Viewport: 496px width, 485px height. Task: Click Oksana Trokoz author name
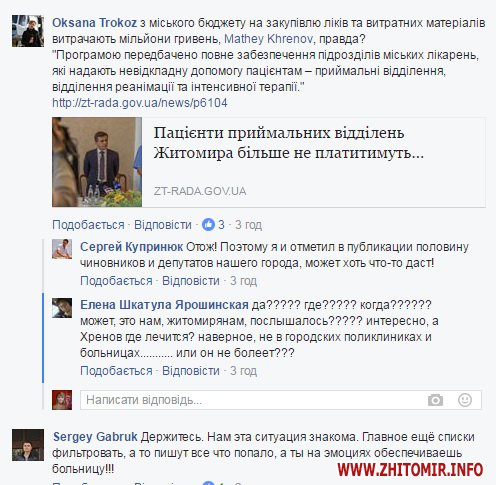coord(95,23)
